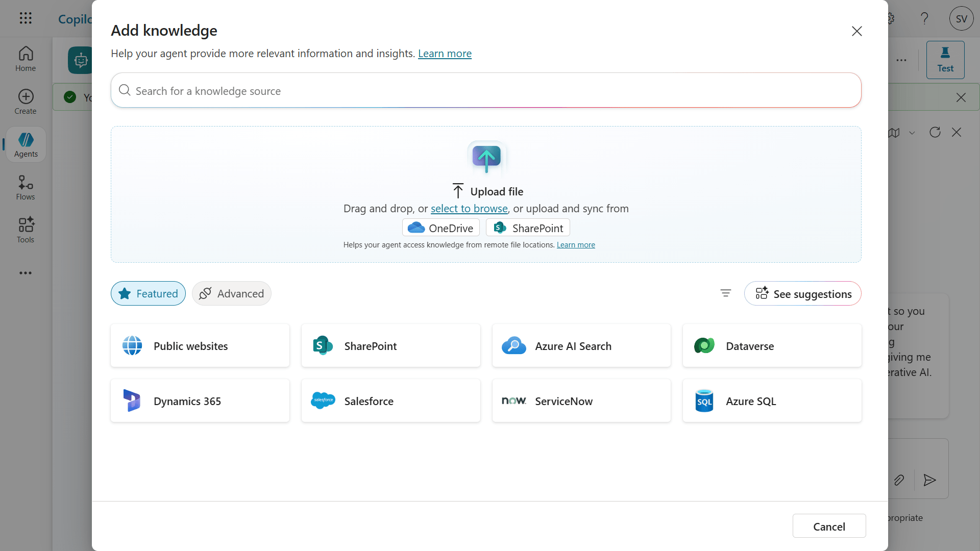This screenshot has width=980, height=551.
Task: Refresh the test chat panel
Action: [x=935, y=132]
